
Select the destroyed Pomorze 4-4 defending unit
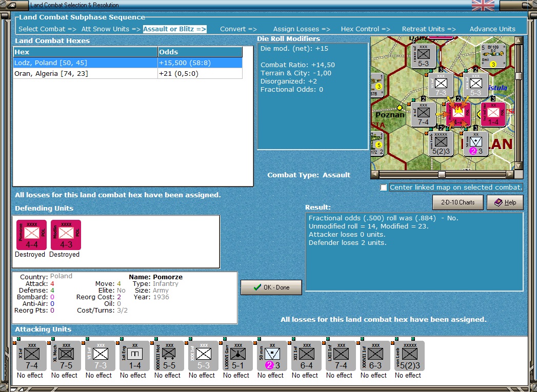click(x=31, y=235)
